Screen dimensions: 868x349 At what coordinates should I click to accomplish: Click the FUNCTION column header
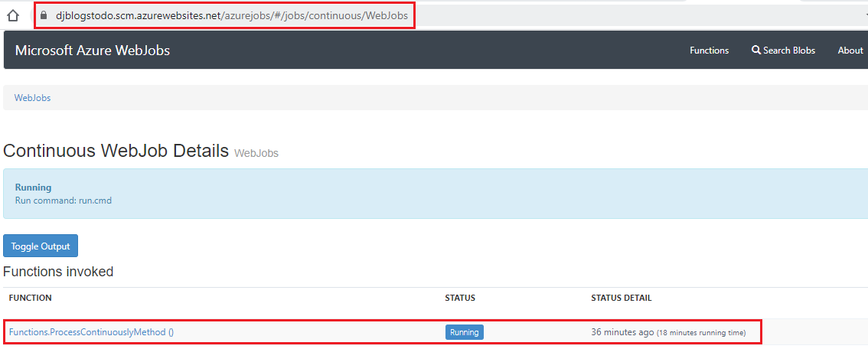(31, 298)
